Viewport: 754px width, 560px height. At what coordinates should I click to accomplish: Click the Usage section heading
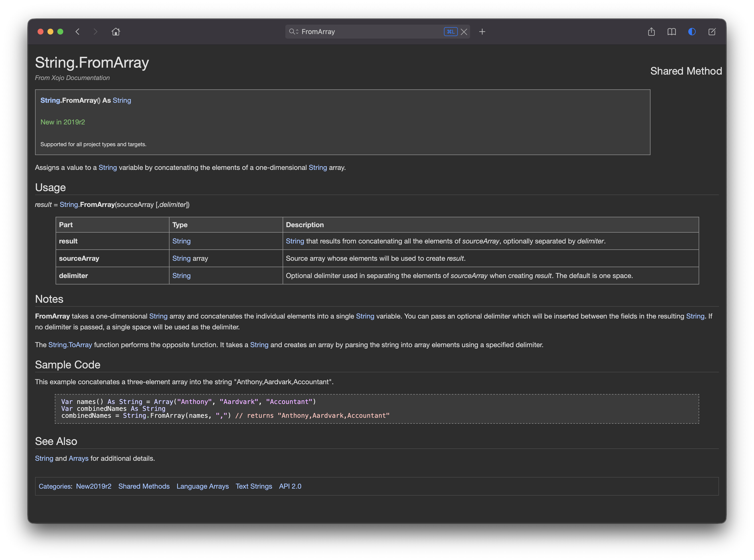(50, 187)
